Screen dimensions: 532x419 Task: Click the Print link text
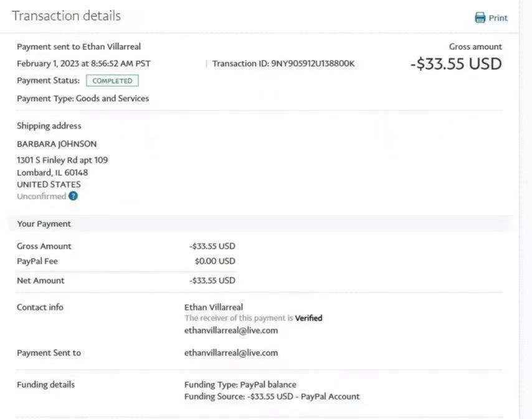click(498, 18)
